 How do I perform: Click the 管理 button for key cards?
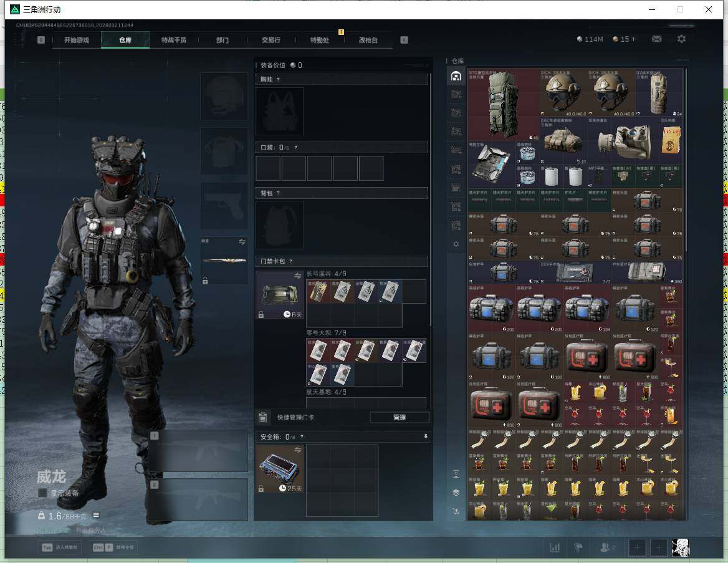pyautogui.click(x=400, y=417)
